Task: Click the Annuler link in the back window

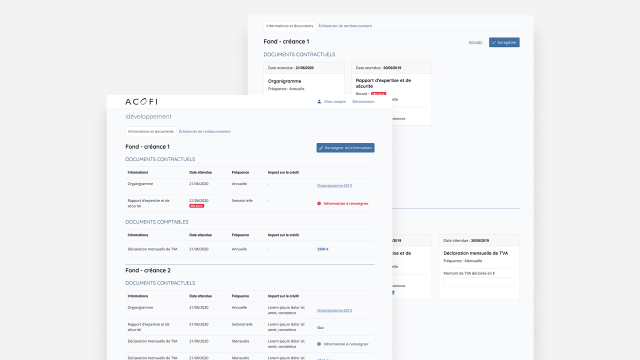Action: click(475, 42)
